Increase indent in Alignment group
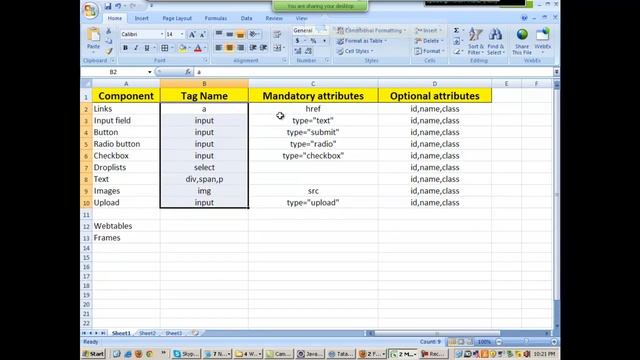 coord(264,48)
